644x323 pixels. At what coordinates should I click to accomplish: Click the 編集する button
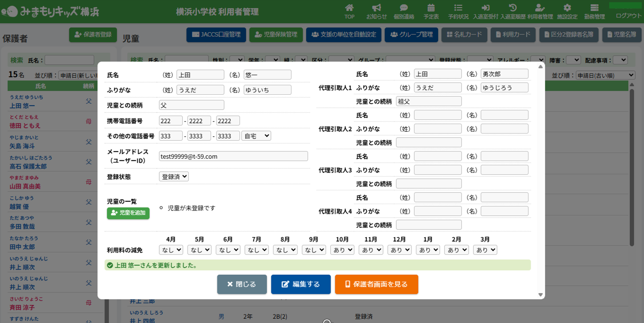point(300,284)
